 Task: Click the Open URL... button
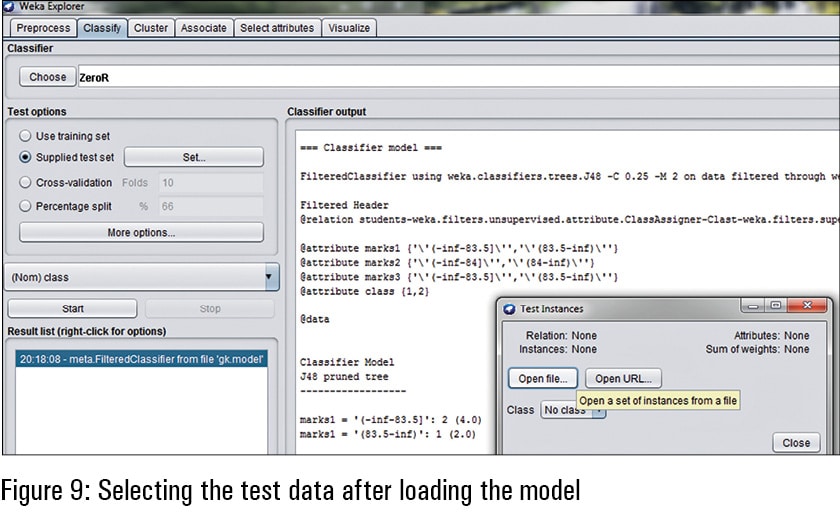(x=622, y=379)
